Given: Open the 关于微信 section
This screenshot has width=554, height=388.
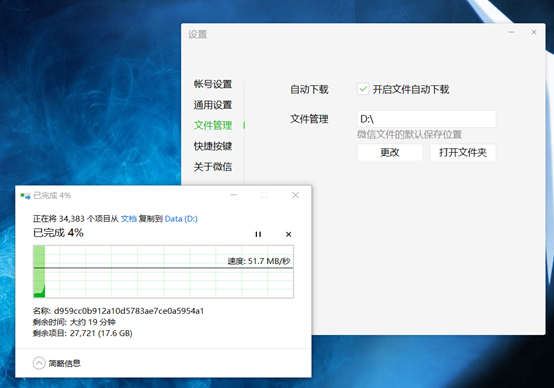Looking at the screenshot, I should 213,166.
